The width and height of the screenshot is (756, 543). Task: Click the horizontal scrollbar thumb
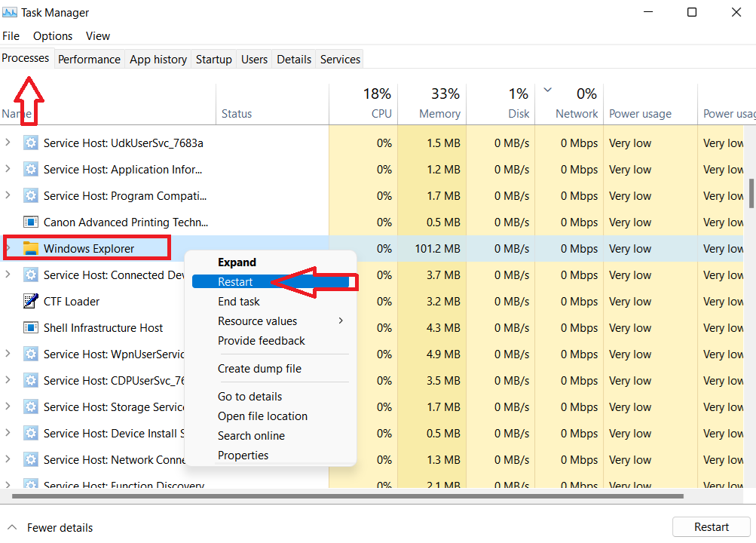[347, 495]
